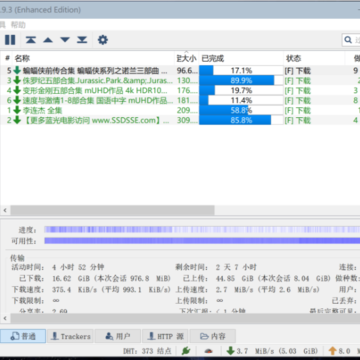Click the torrent list horizontal scrollbar thumb
This screenshot has height=360, width=360.
coord(112,210)
